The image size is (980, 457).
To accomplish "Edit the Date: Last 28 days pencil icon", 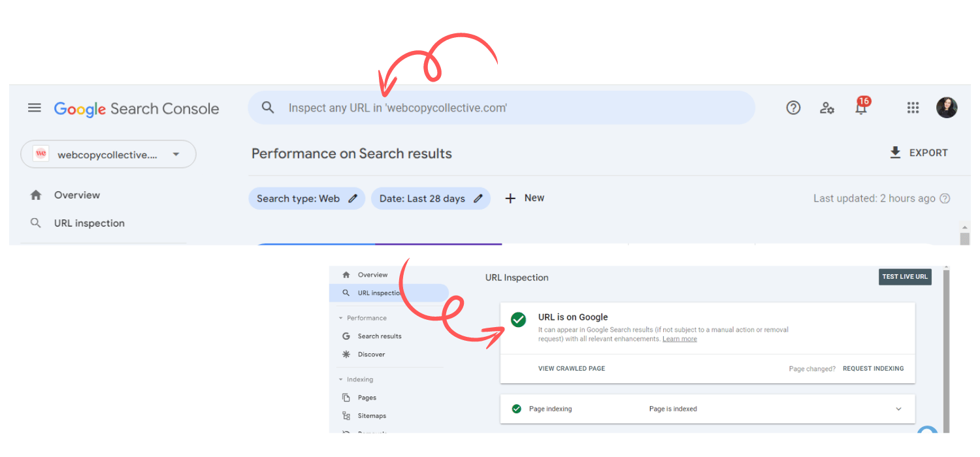I will click(478, 198).
